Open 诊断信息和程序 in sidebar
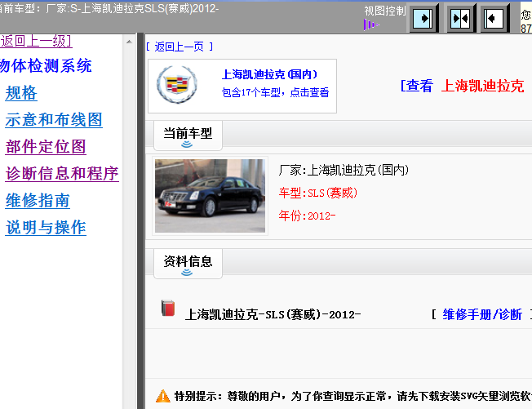Image resolution: width=532 pixels, height=409 pixels. 62,173
